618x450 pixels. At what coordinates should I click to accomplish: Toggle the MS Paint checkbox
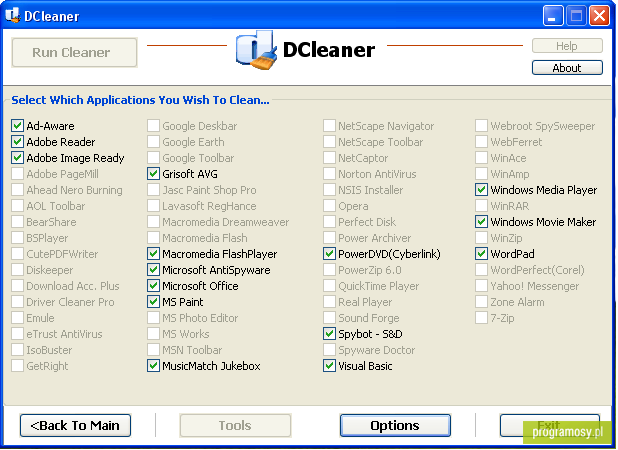153,302
